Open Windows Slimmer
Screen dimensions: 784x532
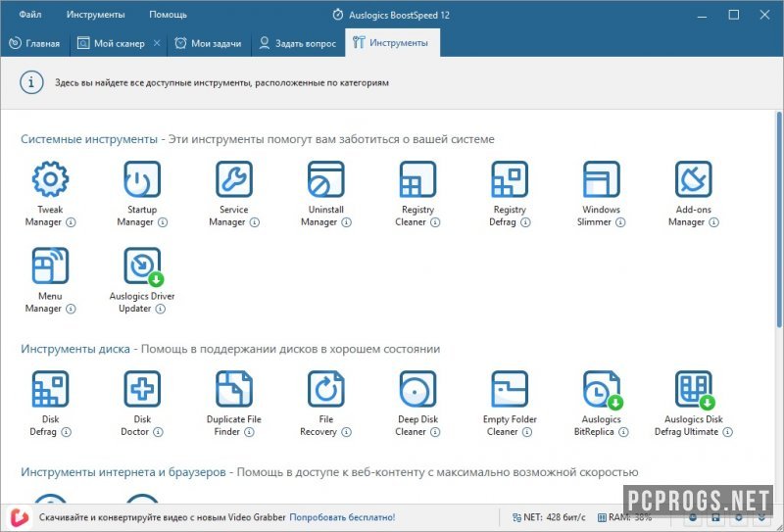pos(602,179)
